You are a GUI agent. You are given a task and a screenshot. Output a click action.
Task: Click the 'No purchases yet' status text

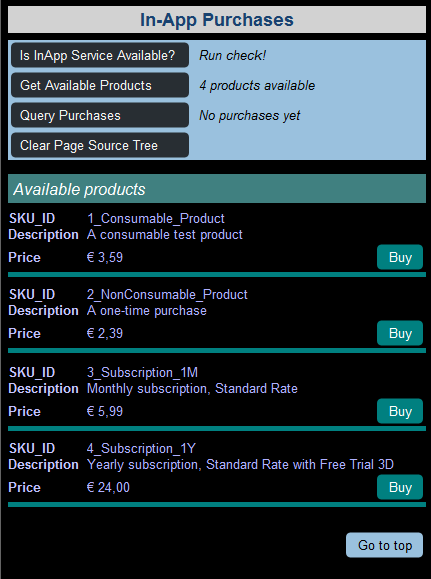tap(250, 116)
